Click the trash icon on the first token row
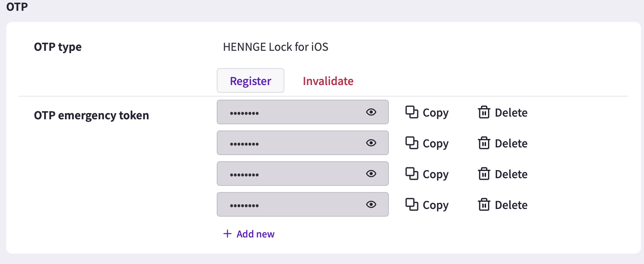This screenshot has width=644, height=264. tap(484, 112)
